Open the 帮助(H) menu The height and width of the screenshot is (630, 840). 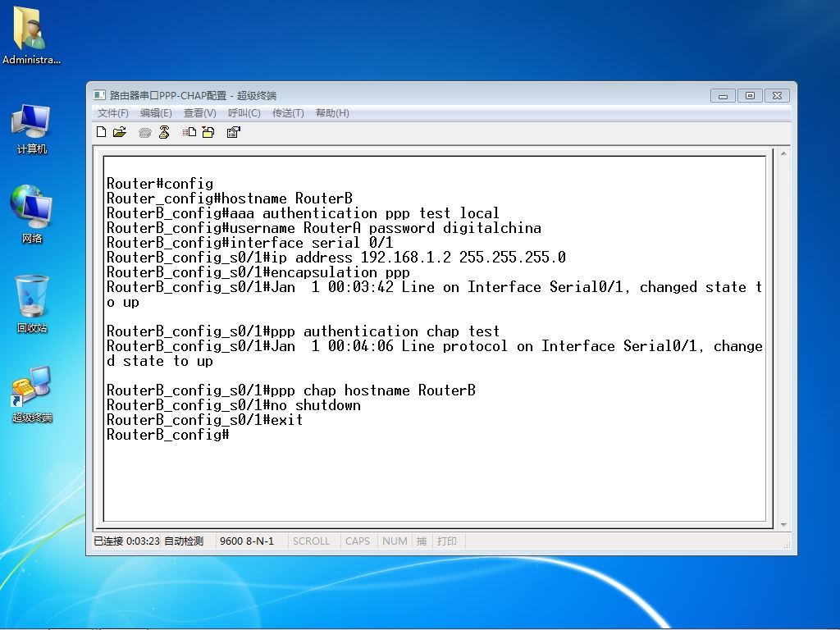pyautogui.click(x=332, y=113)
